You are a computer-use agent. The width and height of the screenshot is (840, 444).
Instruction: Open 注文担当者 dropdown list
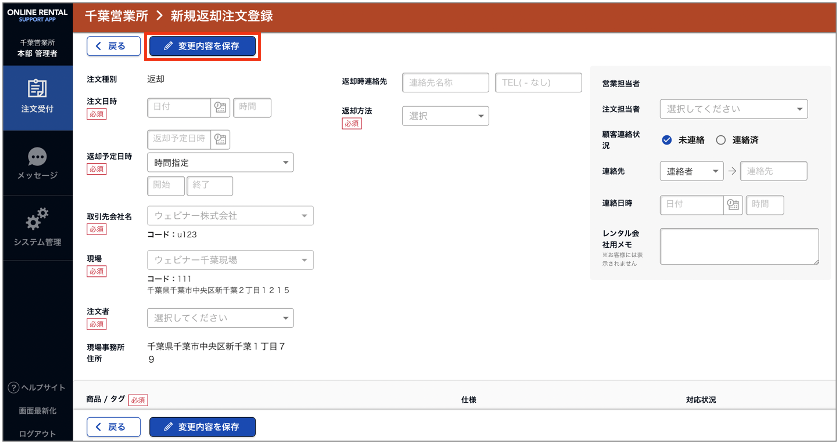[733, 109]
